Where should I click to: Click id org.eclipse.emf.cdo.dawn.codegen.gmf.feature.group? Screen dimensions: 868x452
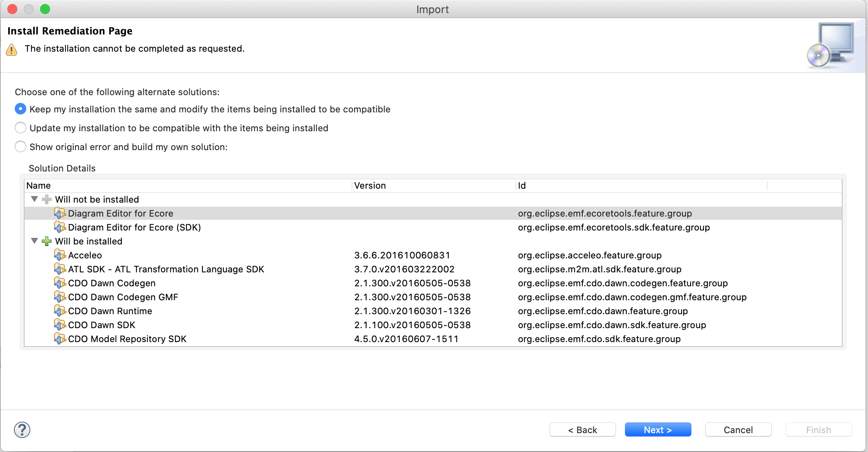[632, 297]
